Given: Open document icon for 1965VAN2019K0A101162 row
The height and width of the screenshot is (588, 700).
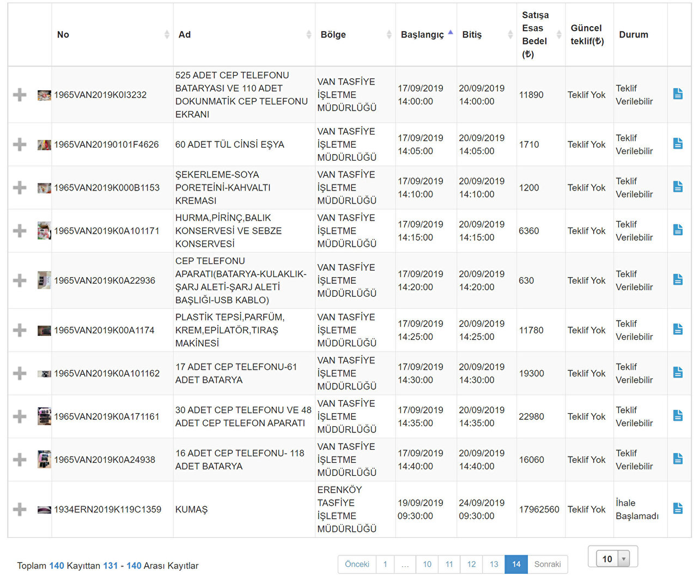Looking at the screenshot, I should (x=678, y=372).
